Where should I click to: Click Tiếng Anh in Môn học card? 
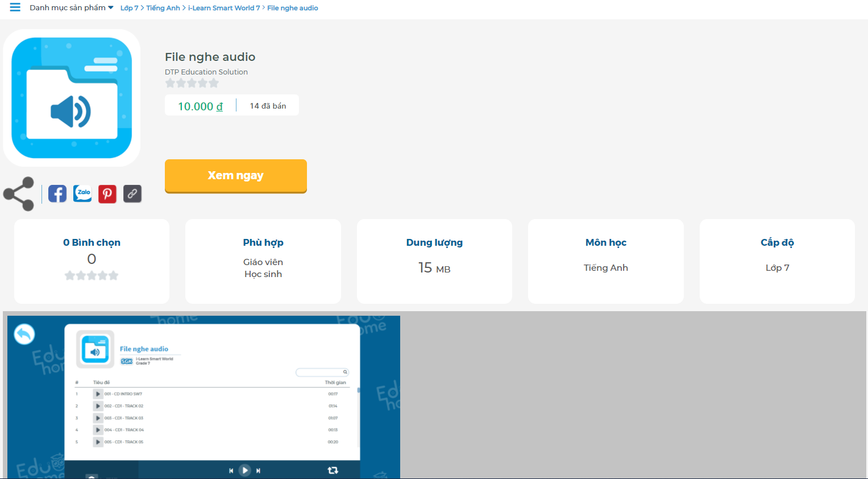(x=606, y=267)
